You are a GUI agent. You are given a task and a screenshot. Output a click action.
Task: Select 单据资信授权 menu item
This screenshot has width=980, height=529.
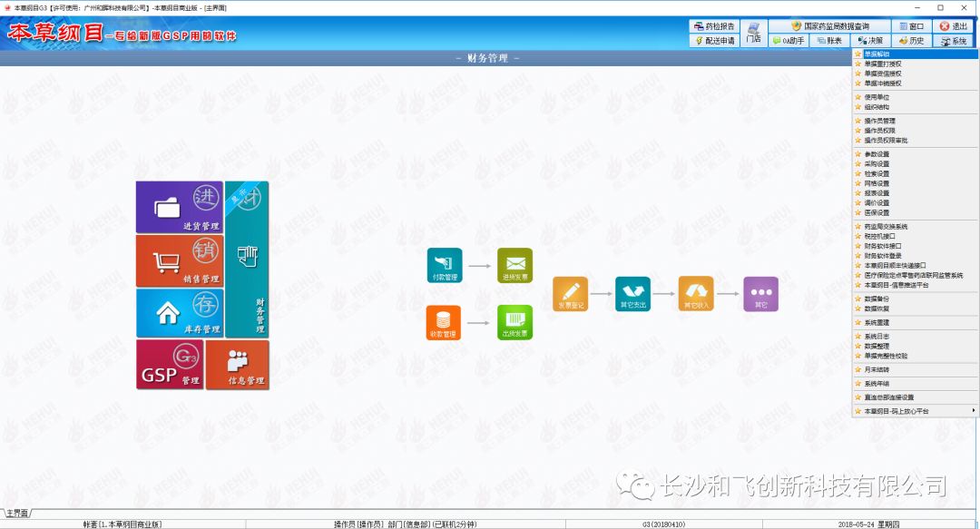[x=915, y=73]
